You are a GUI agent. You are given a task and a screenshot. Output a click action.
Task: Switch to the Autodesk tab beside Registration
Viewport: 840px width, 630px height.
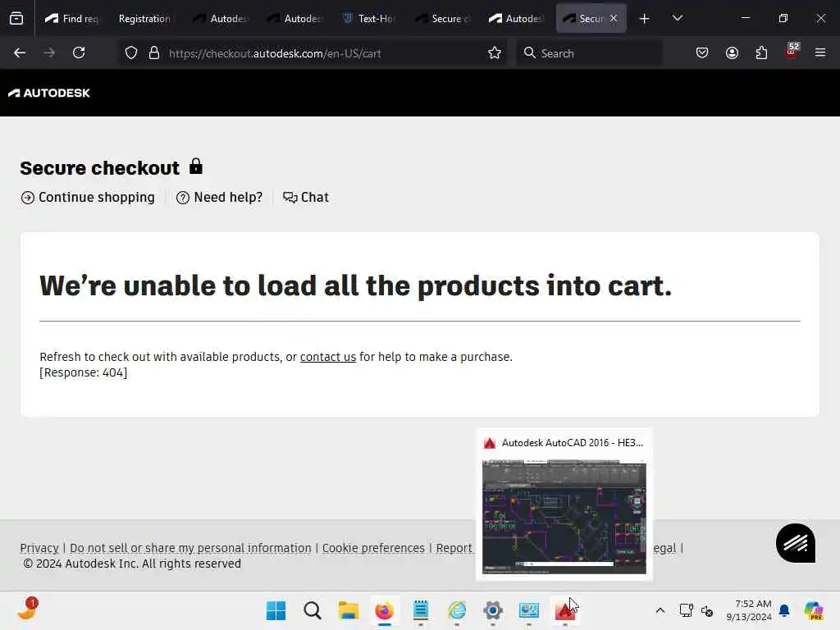pos(221,19)
